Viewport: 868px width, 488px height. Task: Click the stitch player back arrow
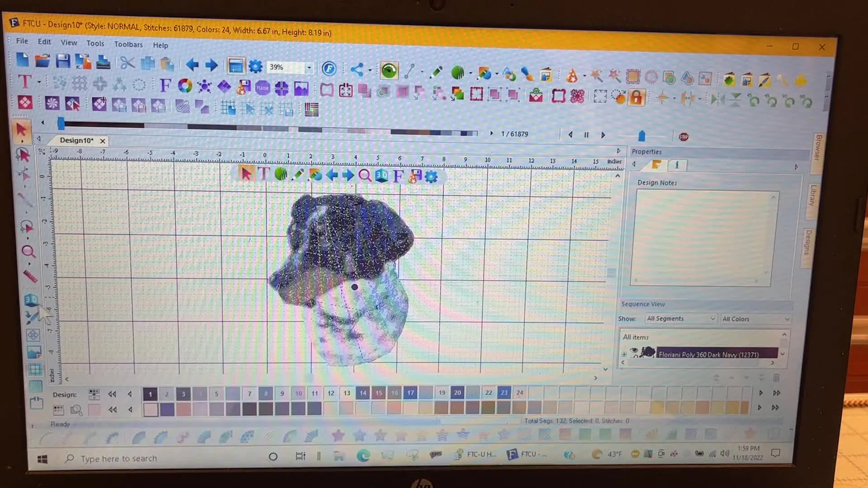(x=570, y=135)
